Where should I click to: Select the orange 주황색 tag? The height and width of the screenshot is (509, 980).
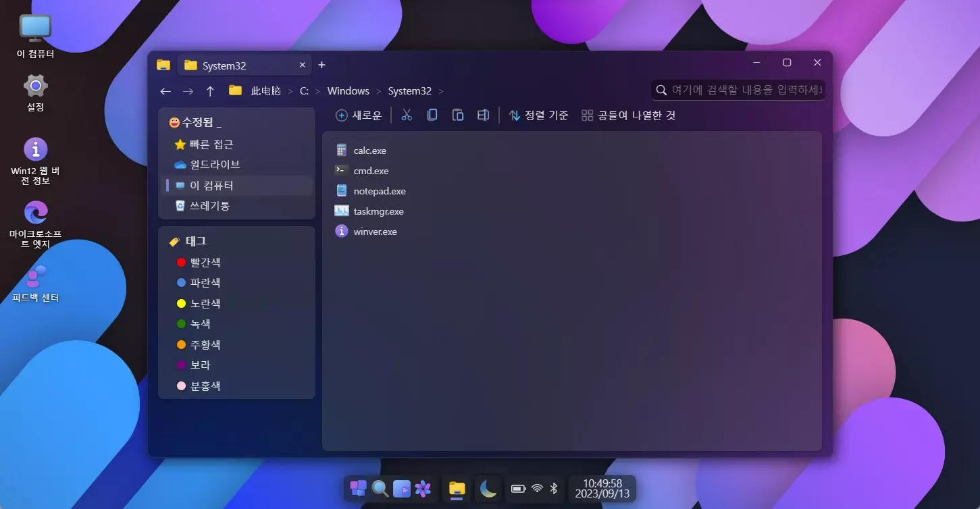[x=236, y=344]
